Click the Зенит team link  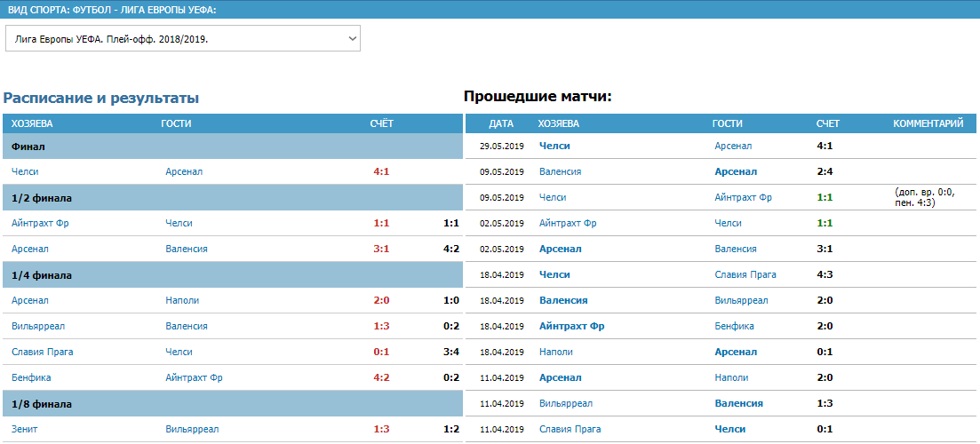[x=24, y=429]
